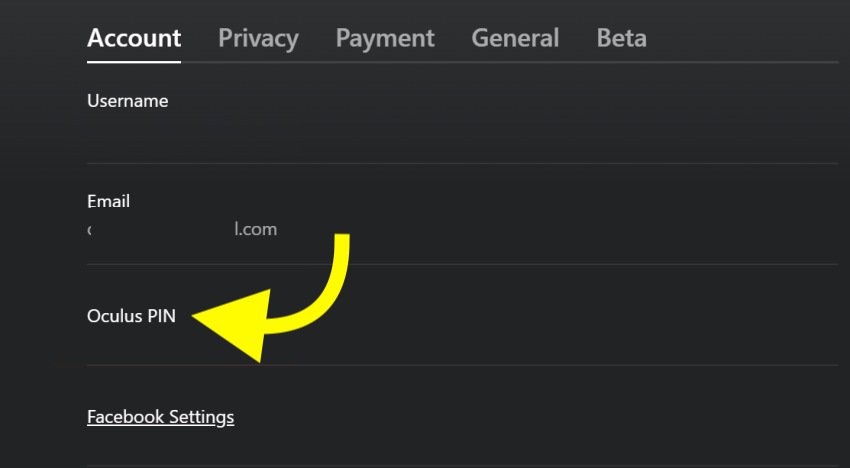Open the Beta tab

pyautogui.click(x=621, y=38)
